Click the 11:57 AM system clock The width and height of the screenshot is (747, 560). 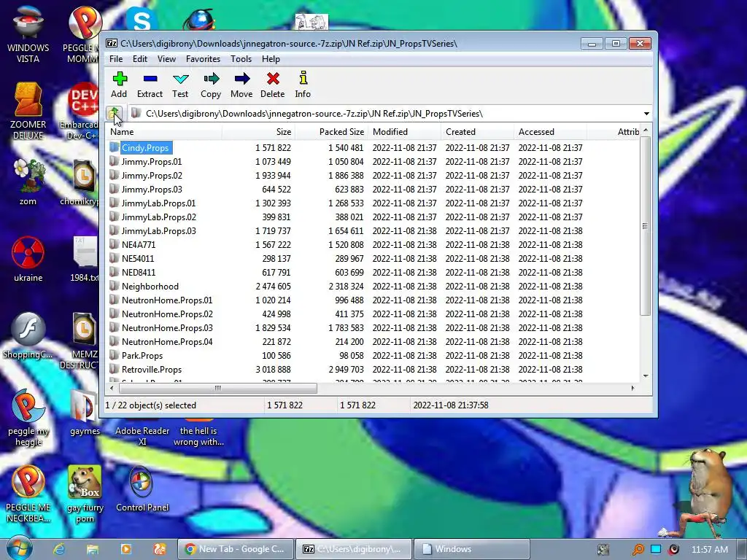coord(709,549)
